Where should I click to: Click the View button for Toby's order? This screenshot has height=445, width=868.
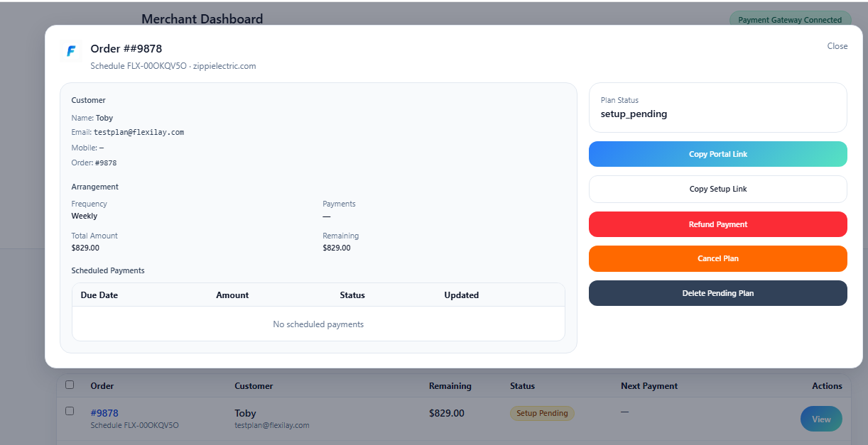click(821, 419)
